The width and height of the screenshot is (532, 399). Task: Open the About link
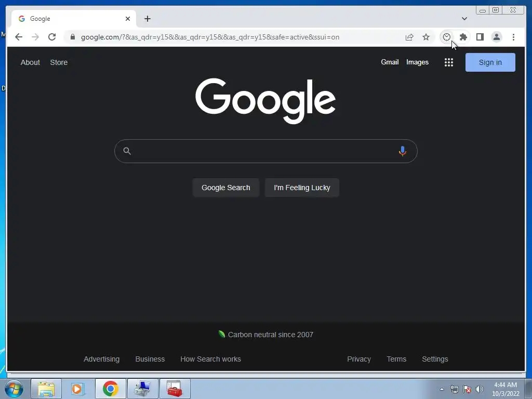[30, 62]
